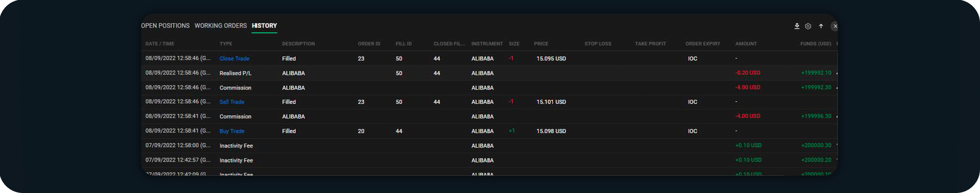The image size is (980, 193).
Task: Open the Close Trade link
Action: tap(234, 59)
